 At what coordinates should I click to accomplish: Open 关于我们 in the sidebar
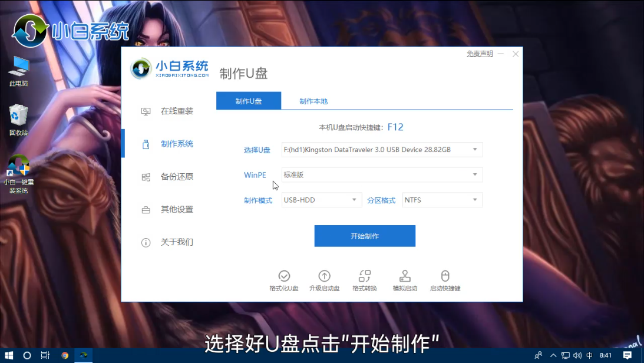click(177, 242)
